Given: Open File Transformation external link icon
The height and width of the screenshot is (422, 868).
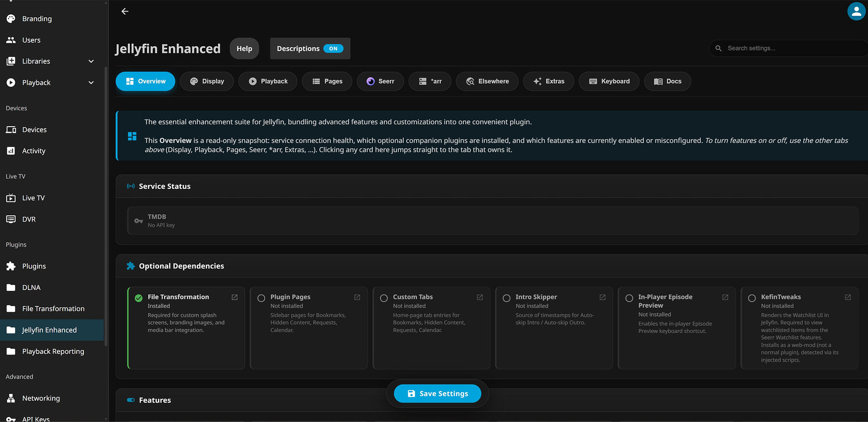Looking at the screenshot, I should point(235,297).
